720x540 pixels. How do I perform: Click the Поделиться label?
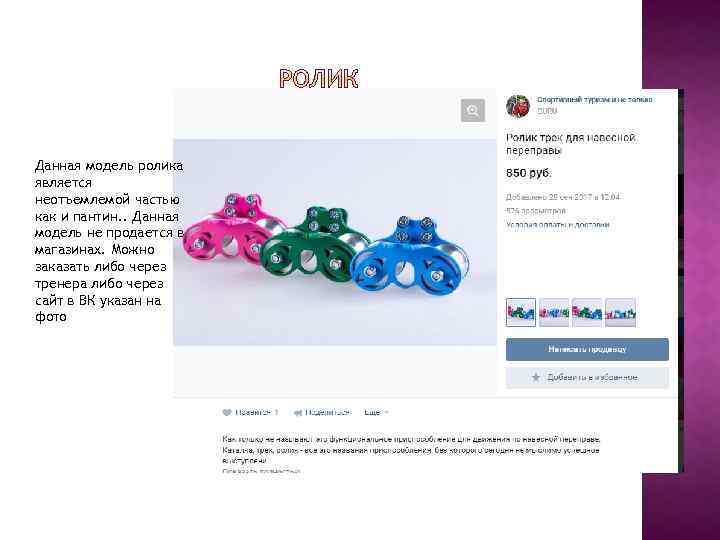click(x=327, y=412)
